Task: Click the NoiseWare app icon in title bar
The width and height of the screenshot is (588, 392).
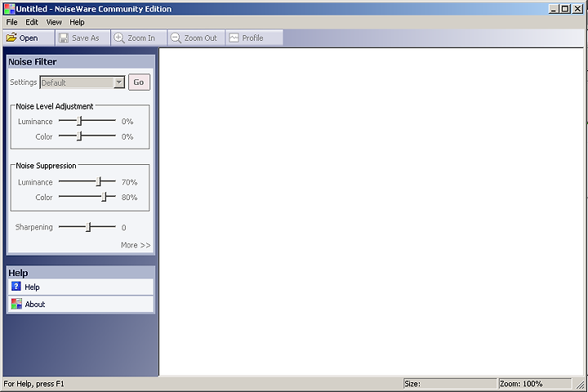Action: click(9, 9)
